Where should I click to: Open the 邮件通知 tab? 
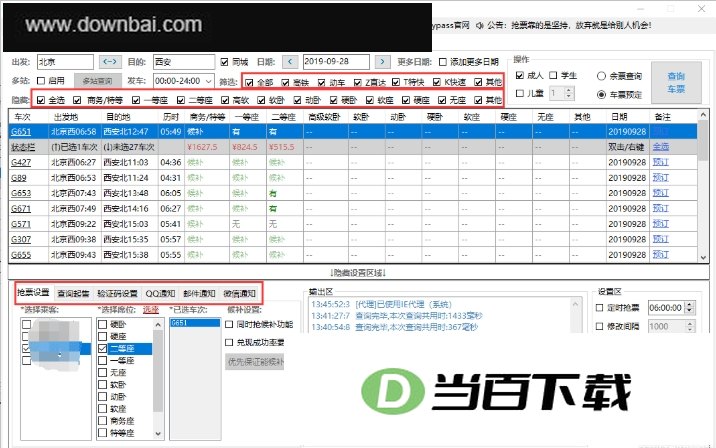pos(199,293)
